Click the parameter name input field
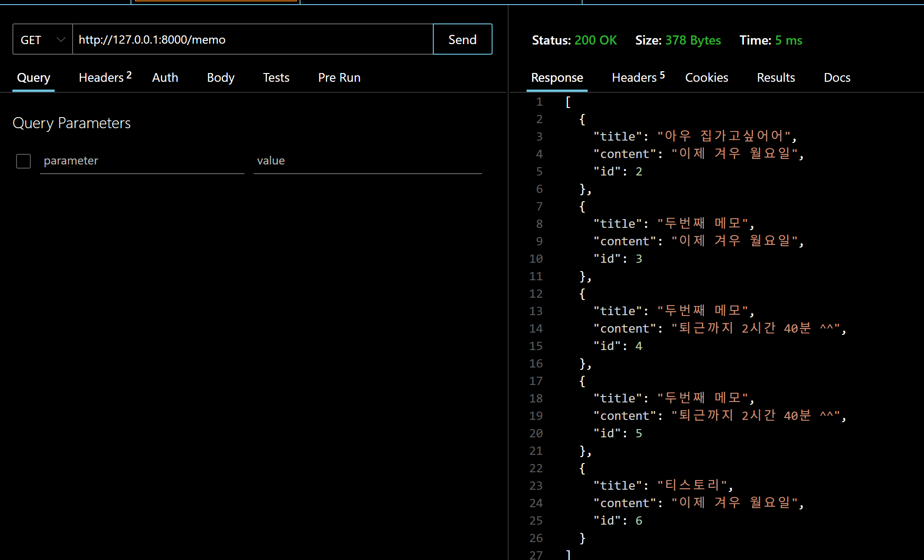This screenshot has height=560, width=924. [x=142, y=161]
